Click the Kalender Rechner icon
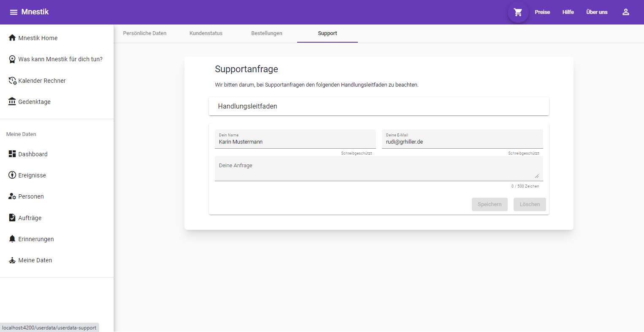Viewport: 644px width, 332px height. pyautogui.click(x=12, y=81)
